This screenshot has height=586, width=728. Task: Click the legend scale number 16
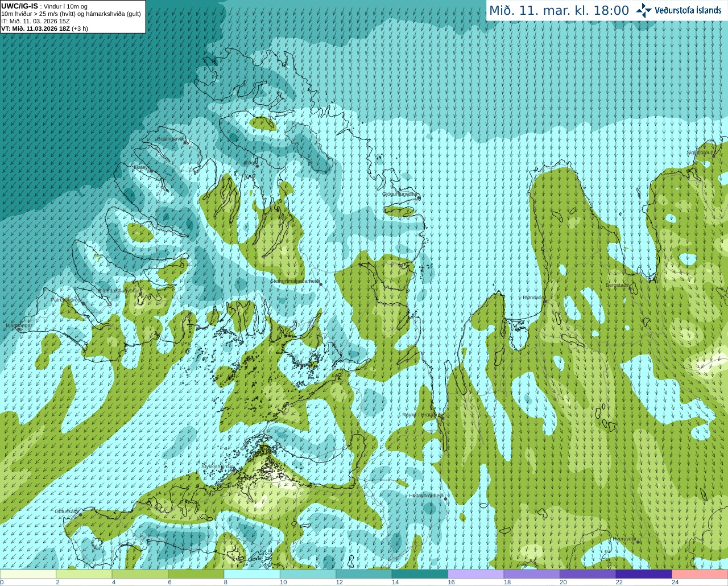[x=451, y=582]
